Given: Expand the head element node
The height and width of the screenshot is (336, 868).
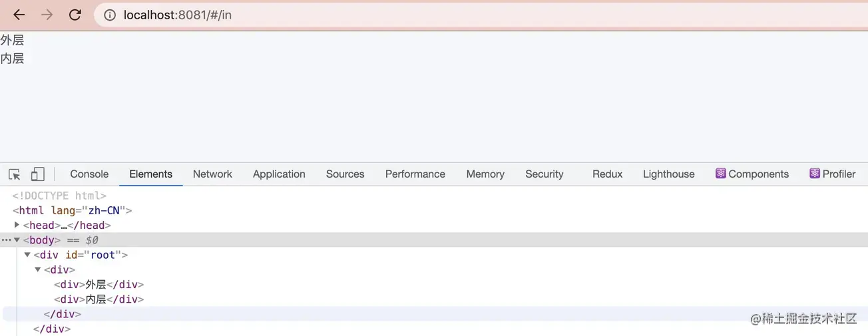Looking at the screenshot, I should pyautogui.click(x=17, y=225).
